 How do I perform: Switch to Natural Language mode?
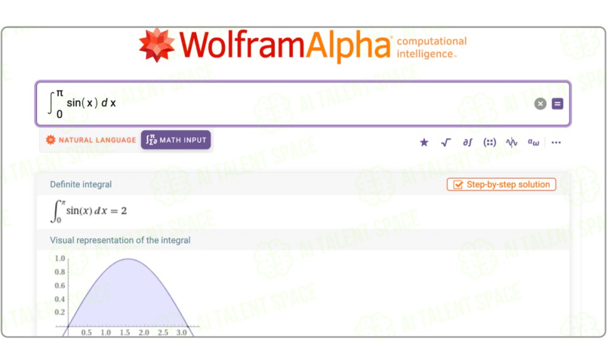coord(91,140)
